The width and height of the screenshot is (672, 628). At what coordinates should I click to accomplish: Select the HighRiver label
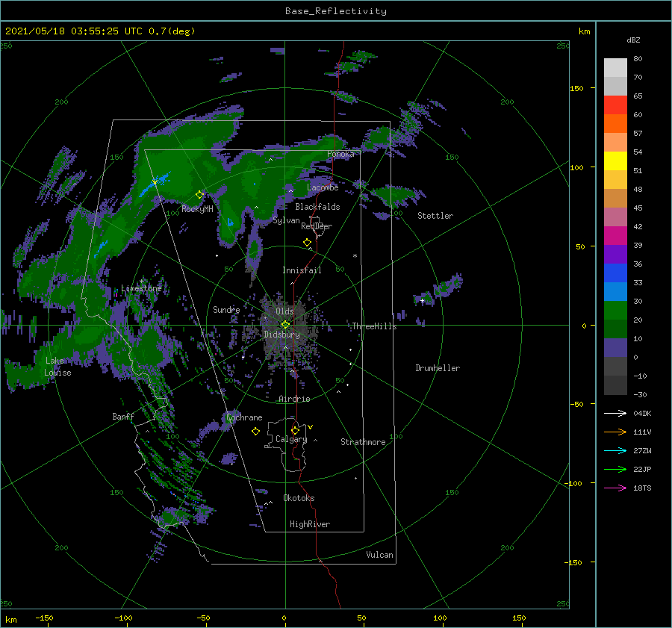tap(310, 524)
